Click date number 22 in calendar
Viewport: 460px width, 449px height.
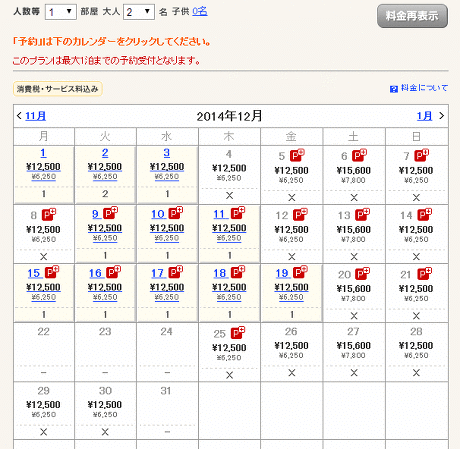[x=43, y=332]
